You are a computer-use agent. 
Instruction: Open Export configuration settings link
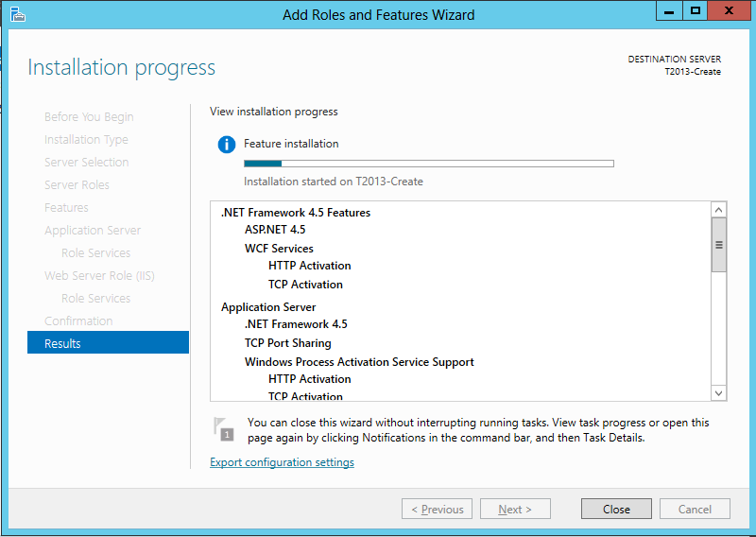click(x=282, y=462)
